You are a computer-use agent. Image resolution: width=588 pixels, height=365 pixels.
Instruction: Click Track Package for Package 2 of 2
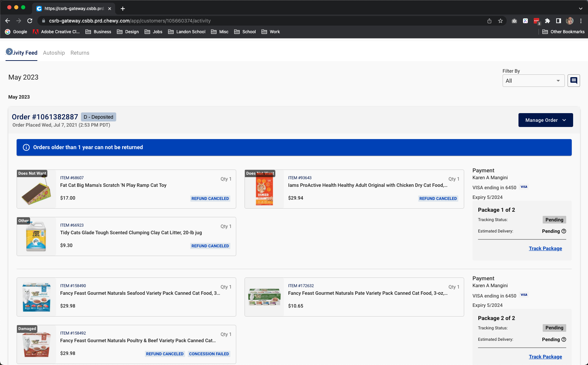[545, 357]
